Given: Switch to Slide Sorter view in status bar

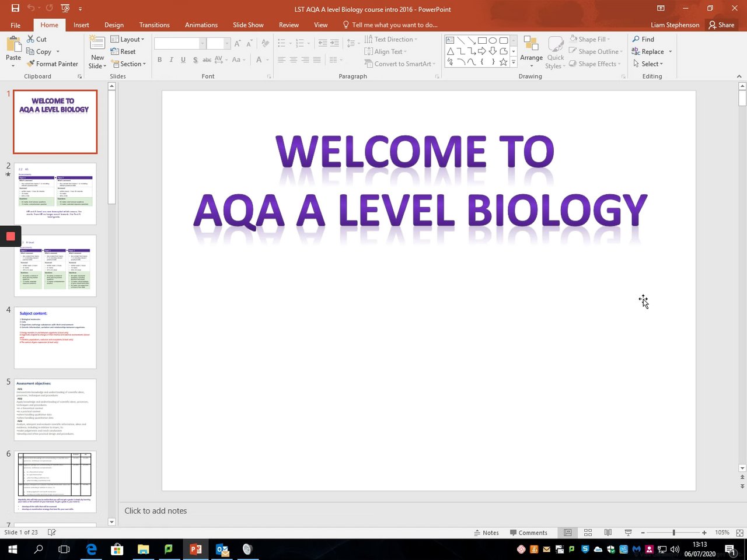Looking at the screenshot, I should (x=588, y=533).
